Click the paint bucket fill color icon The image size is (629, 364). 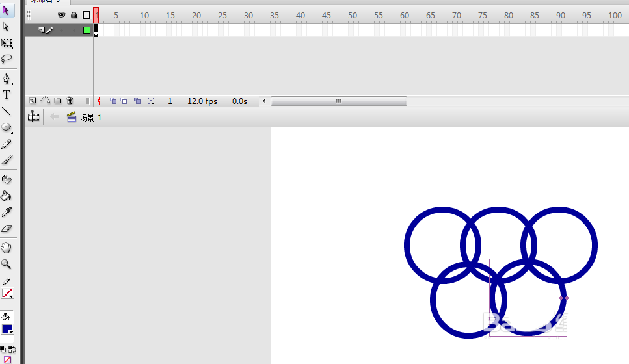point(6,317)
